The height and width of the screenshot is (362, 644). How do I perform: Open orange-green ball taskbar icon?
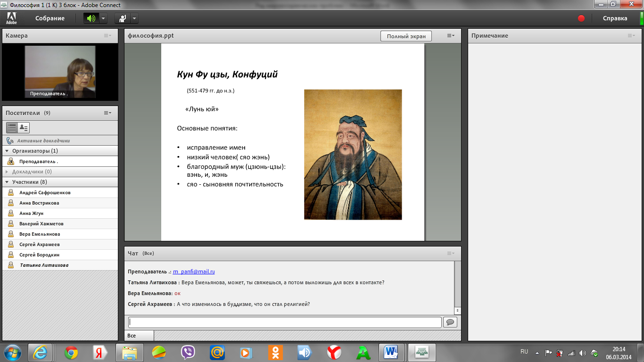[159, 352]
